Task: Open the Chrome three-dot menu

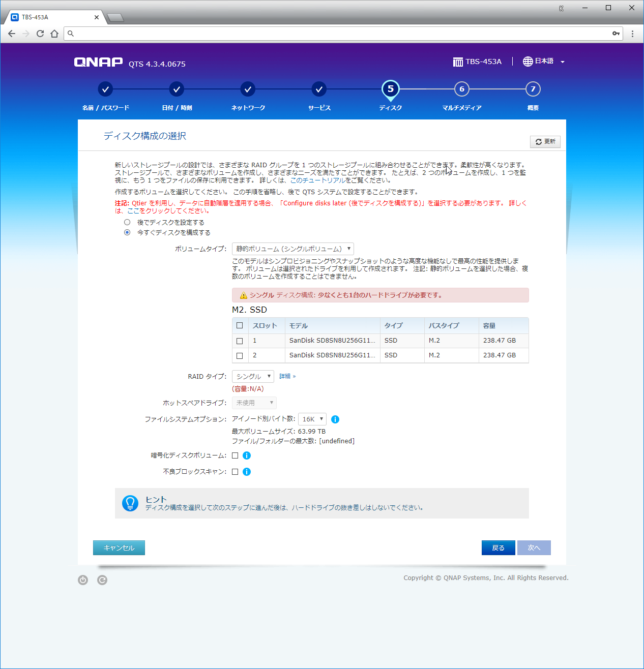Action: 632,34
